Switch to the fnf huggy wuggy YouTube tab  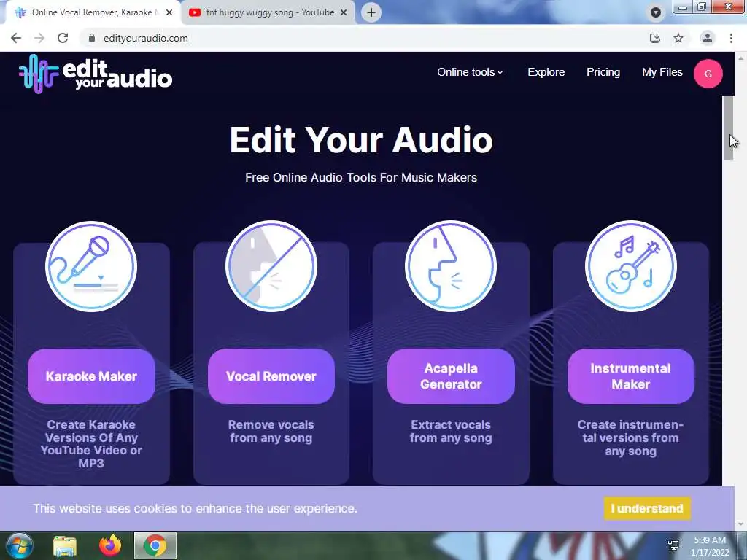coord(269,12)
